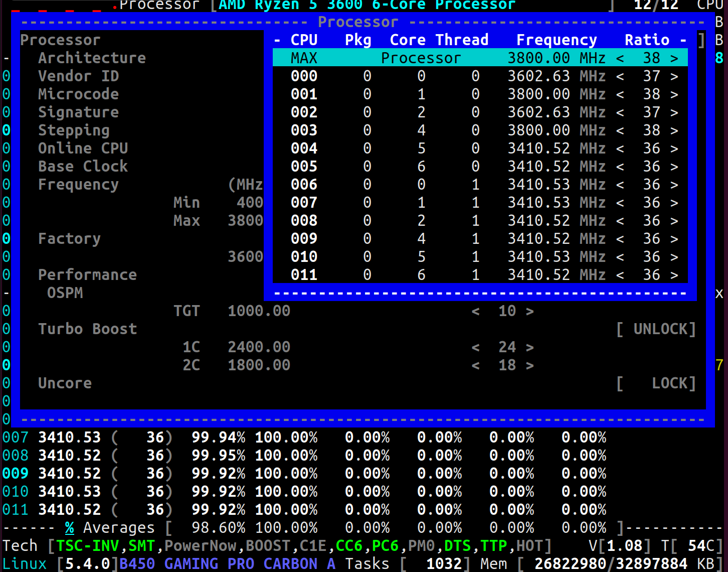Image resolution: width=728 pixels, height=572 pixels.
Task: Lower the CPU 011 ratio with its < arrow
Action: pos(620,275)
